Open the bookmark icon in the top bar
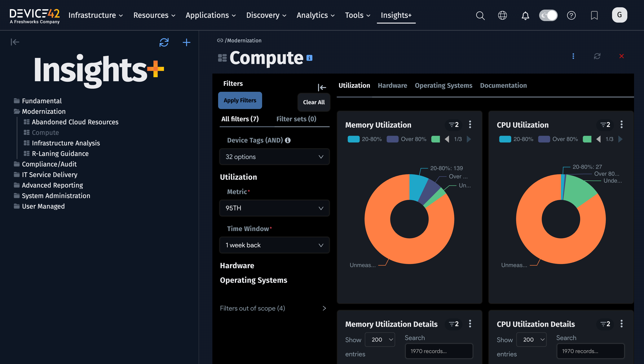644x364 pixels. pyautogui.click(x=594, y=15)
